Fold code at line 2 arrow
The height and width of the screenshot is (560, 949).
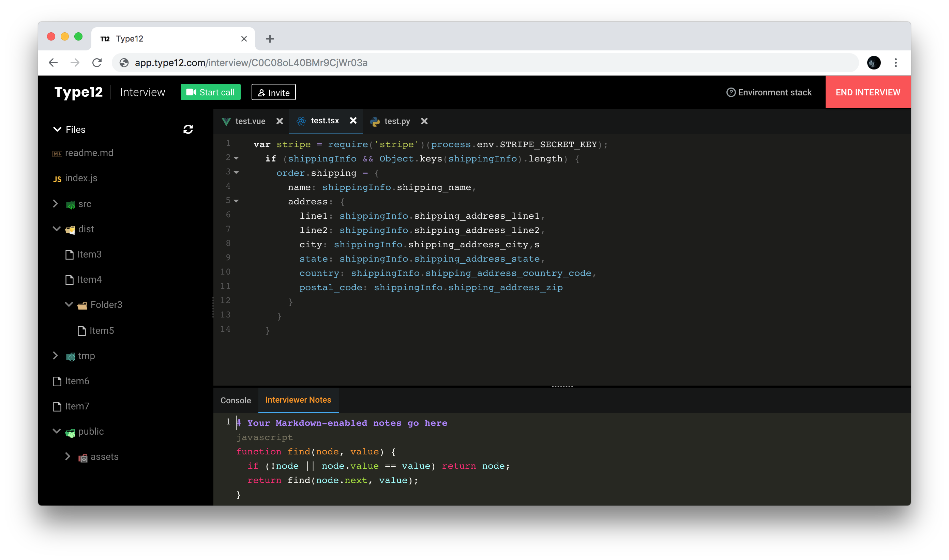pos(237,158)
